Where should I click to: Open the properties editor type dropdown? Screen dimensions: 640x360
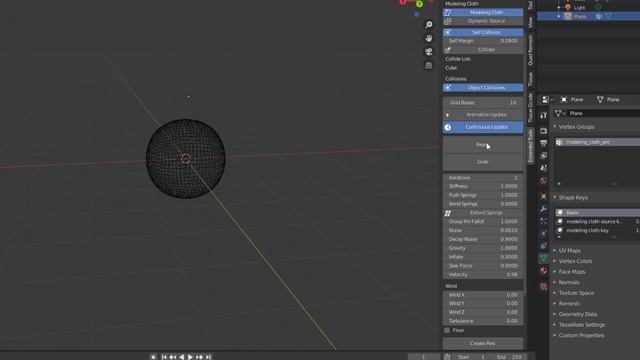547,100
